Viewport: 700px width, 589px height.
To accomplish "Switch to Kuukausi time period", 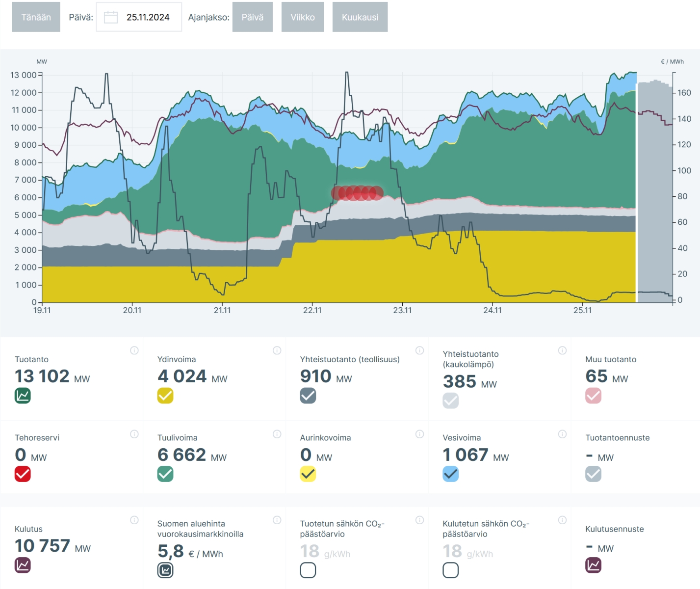I will coord(360,17).
